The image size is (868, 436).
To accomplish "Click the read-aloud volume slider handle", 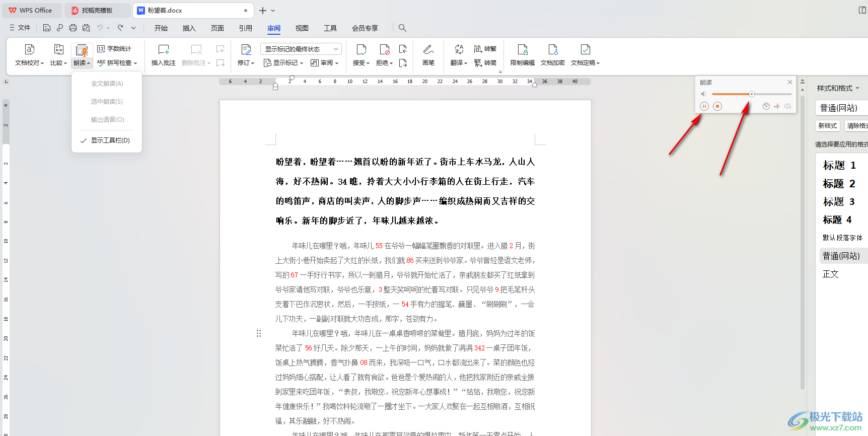I will click(751, 94).
